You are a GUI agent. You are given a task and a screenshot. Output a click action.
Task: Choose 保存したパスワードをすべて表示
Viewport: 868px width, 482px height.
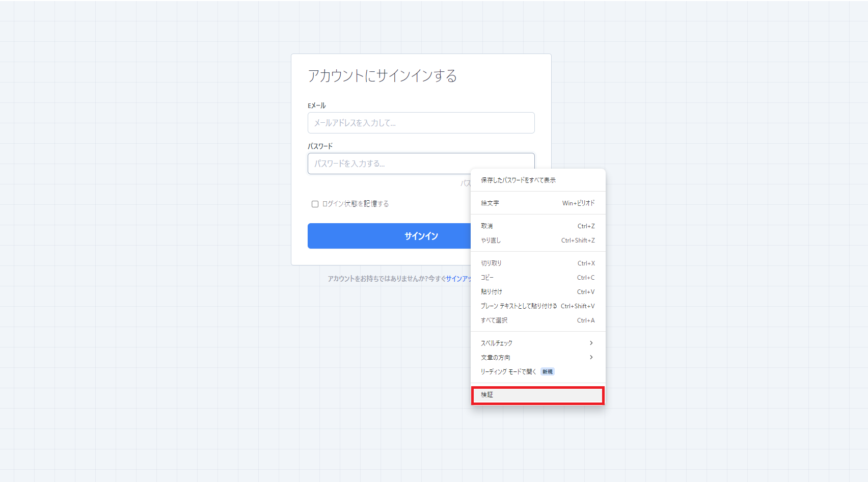click(518, 180)
